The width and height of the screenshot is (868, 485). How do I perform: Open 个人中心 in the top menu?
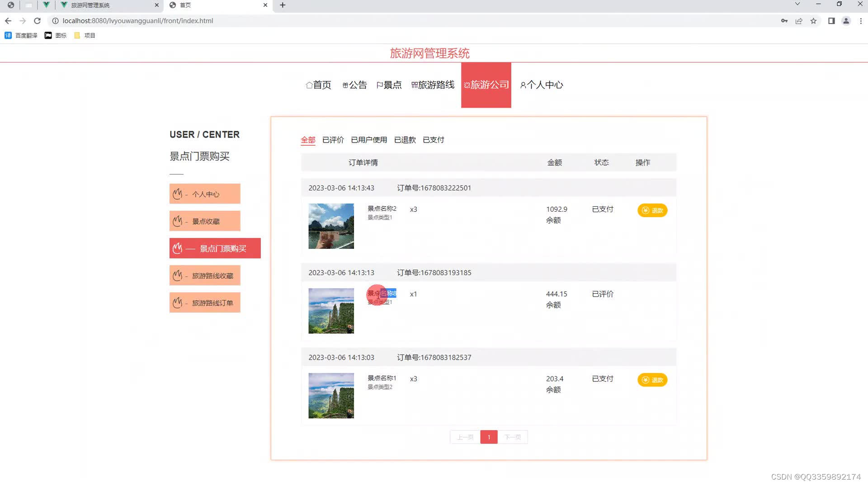pyautogui.click(x=541, y=85)
